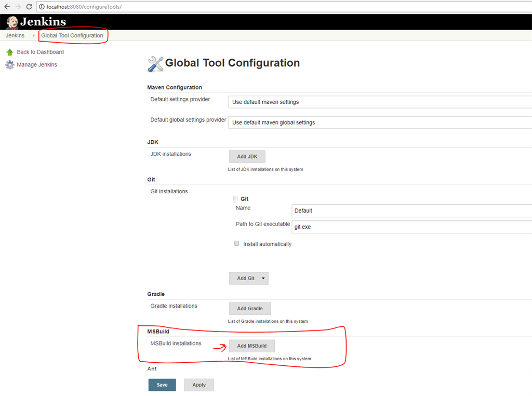Enable Install automatically checkbox for Git
Viewport: 532px width, 396px height.
click(237, 244)
